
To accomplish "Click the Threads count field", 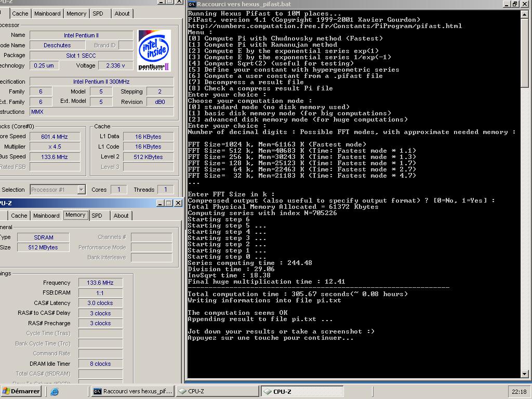I will click(x=166, y=190).
